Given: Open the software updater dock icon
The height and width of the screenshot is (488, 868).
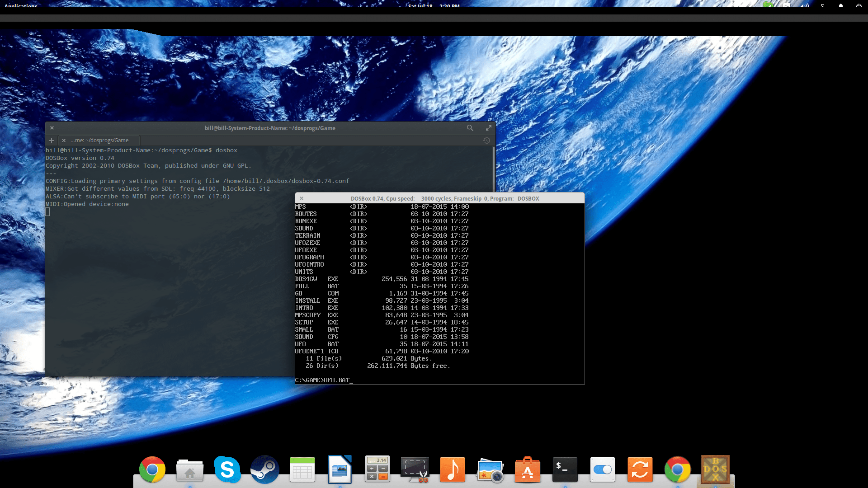Looking at the screenshot, I should tap(640, 469).
